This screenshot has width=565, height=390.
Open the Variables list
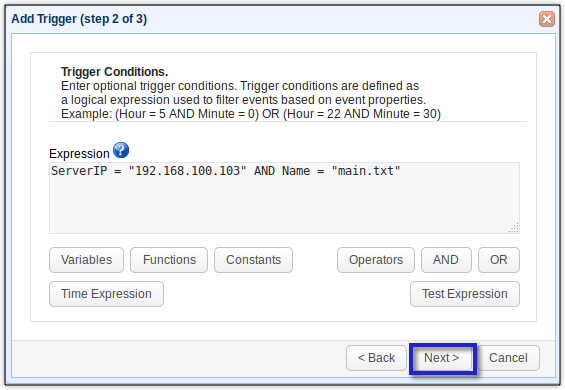(x=86, y=260)
